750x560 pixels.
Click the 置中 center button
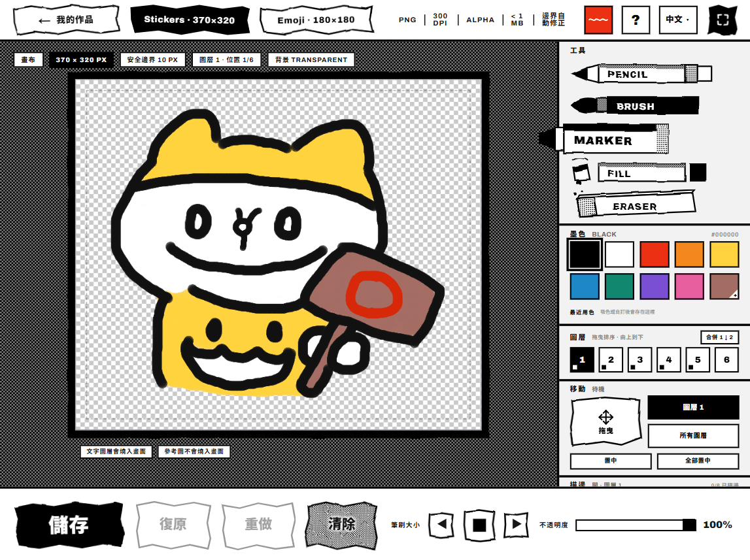(611, 461)
